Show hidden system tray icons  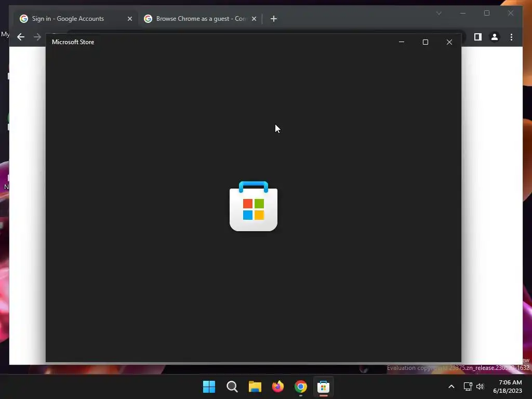coord(451,387)
